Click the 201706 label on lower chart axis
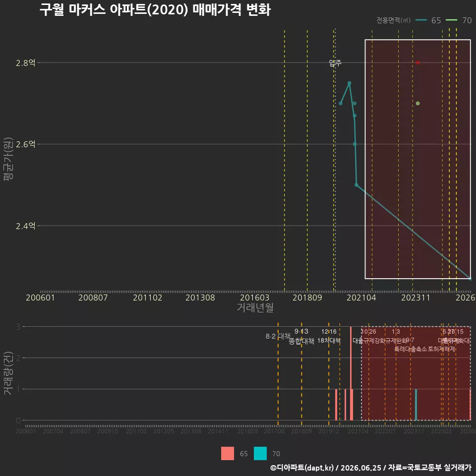 274,431
